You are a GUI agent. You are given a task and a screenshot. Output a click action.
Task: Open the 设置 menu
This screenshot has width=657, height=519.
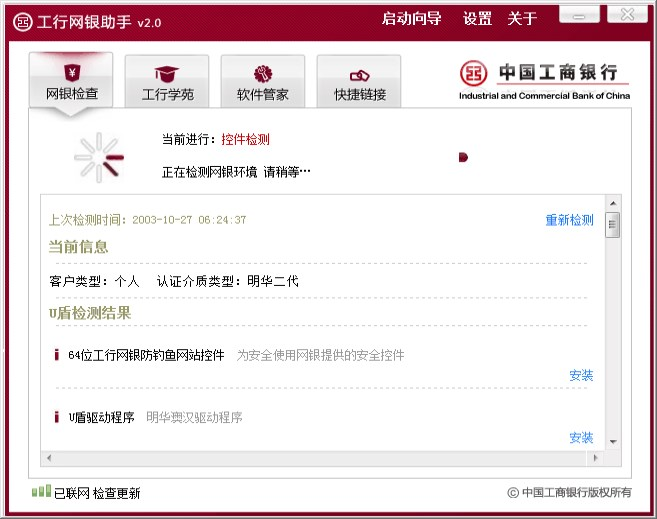point(477,19)
